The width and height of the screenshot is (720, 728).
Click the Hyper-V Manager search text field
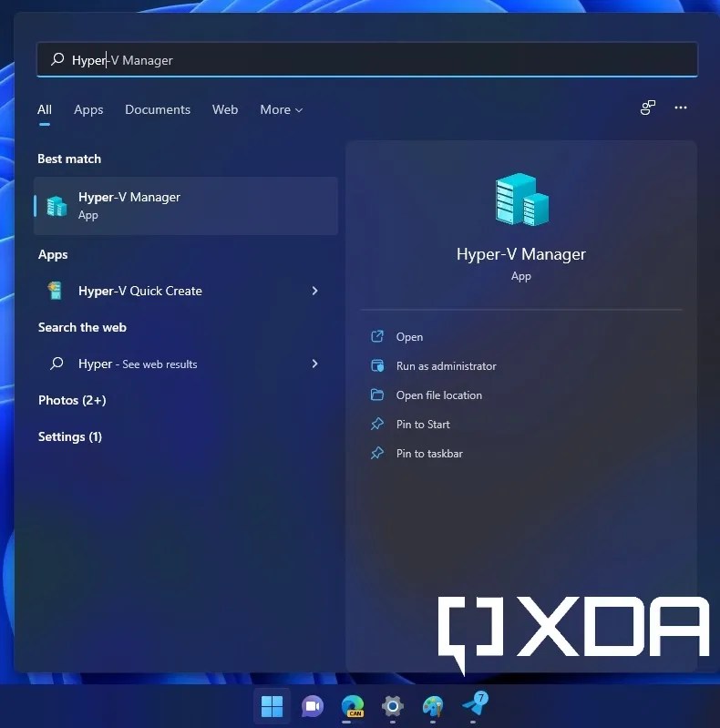tap(367, 59)
